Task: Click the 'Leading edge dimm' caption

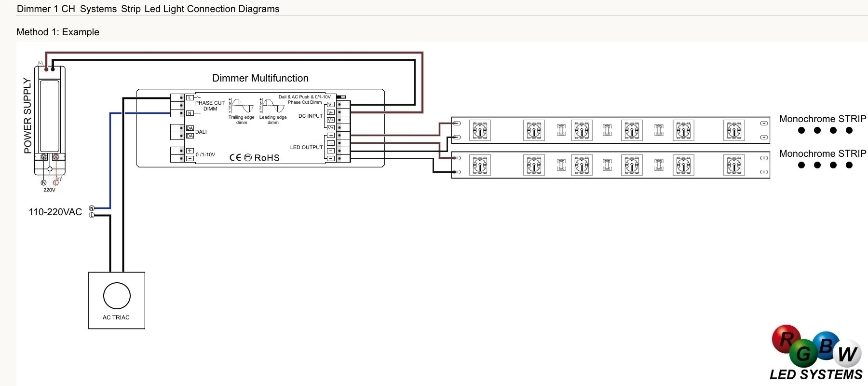Action: [x=273, y=120]
